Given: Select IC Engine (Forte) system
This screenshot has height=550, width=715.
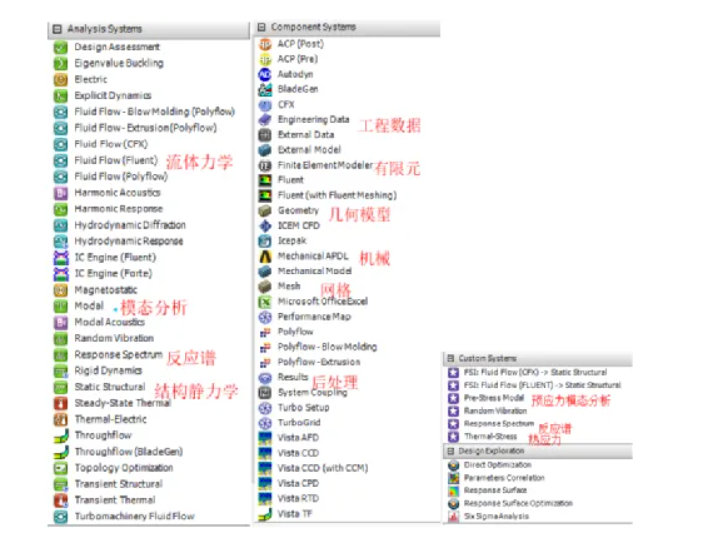Looking at the screenshot, I should point(113,274).
